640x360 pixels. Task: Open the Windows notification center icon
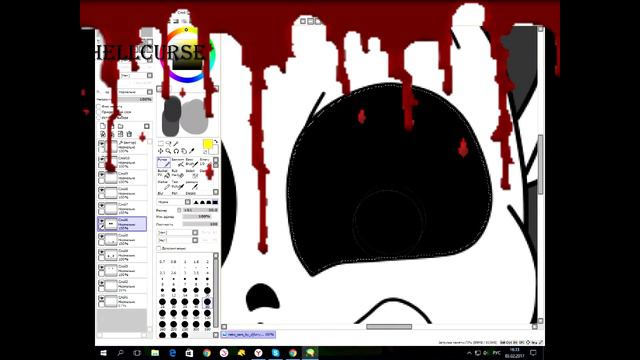click(533, 353)
